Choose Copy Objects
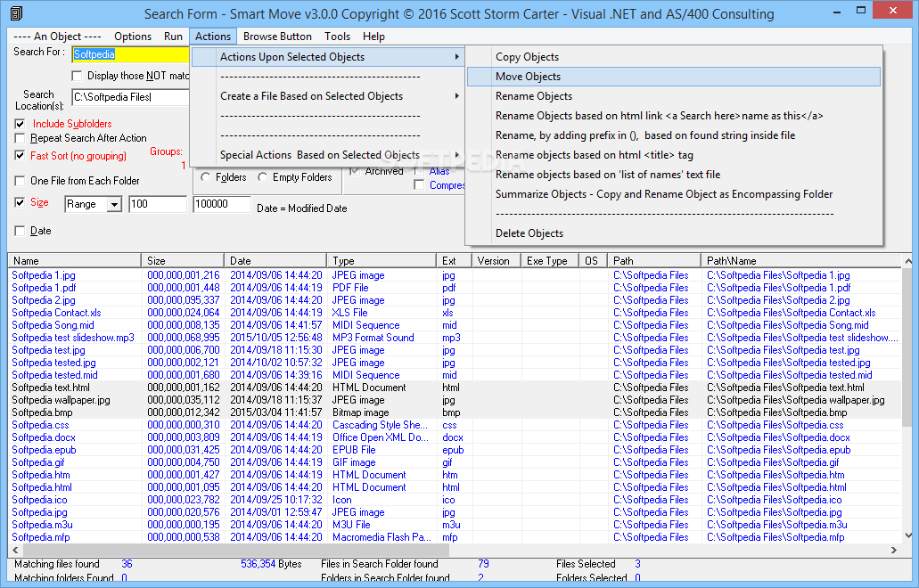Screen dimensions: 919x588 coord(674,57)
